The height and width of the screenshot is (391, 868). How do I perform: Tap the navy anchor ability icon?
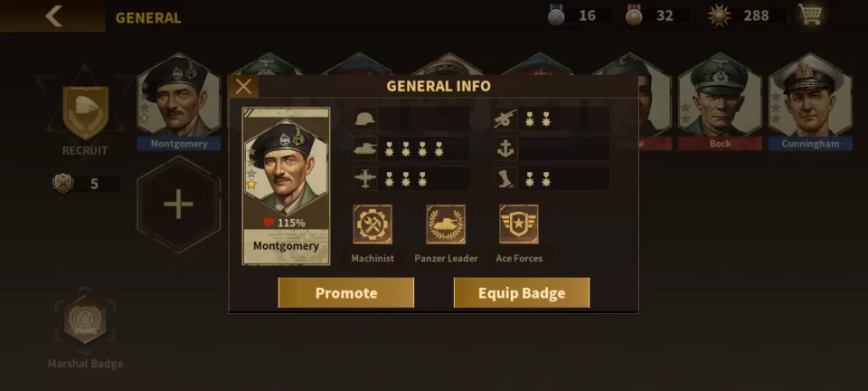click(506, 149)
